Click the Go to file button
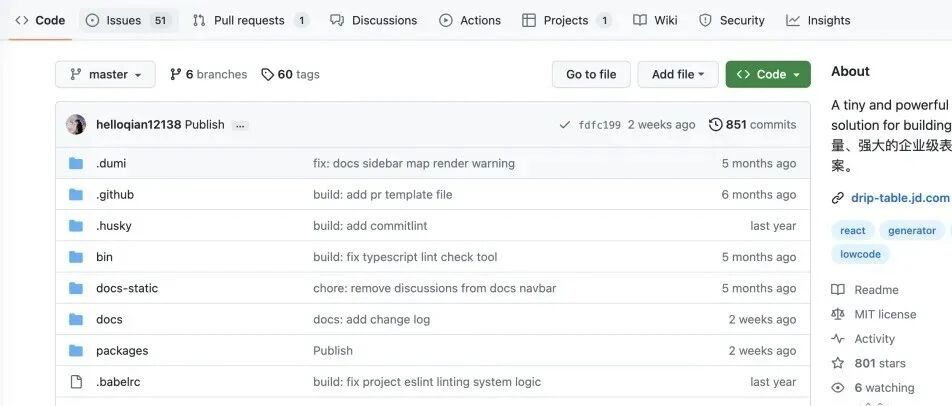The width and height of the screenshot is (952, 406). [591, 74]
